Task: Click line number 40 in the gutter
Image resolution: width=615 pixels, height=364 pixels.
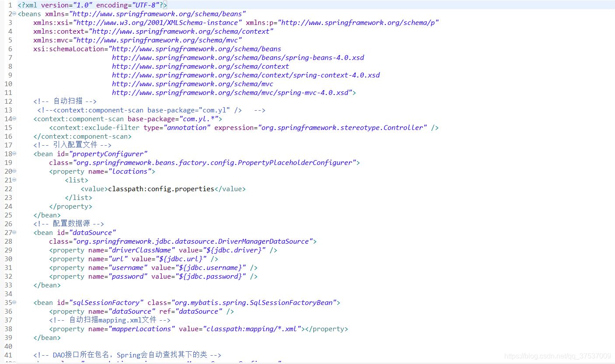Action: tap(8, 346)
